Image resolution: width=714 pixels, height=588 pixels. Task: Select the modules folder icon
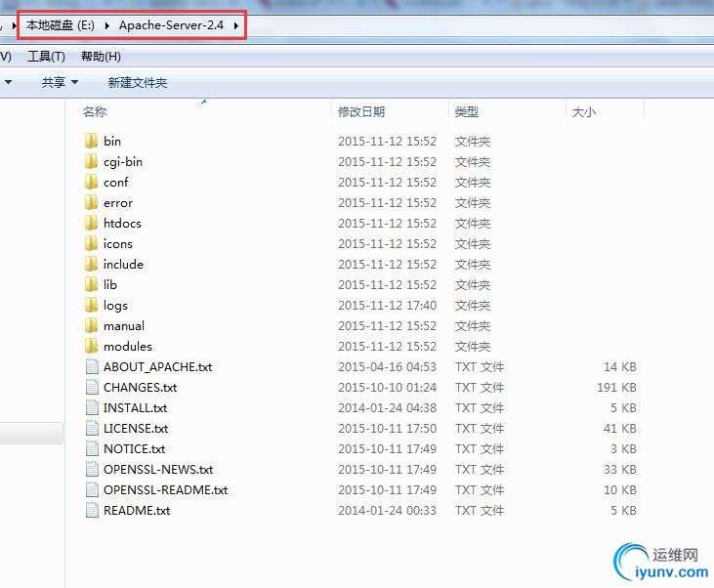click(91, 346)
